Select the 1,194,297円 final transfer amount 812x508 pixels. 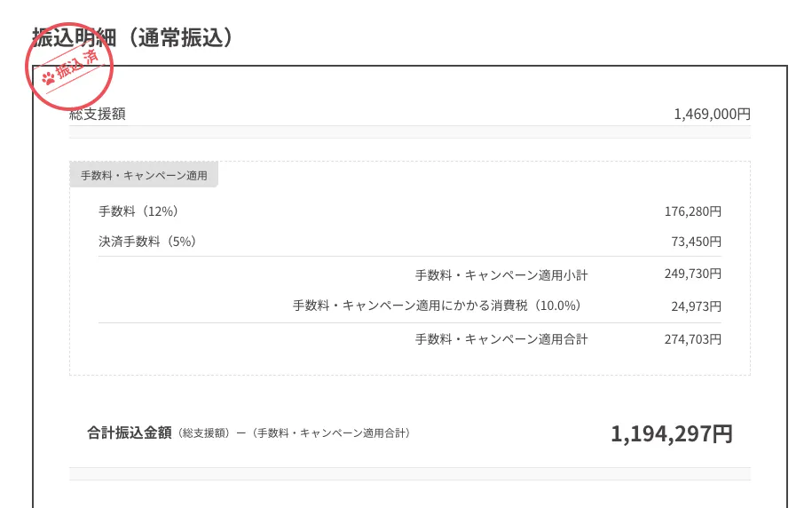(672, 433)
